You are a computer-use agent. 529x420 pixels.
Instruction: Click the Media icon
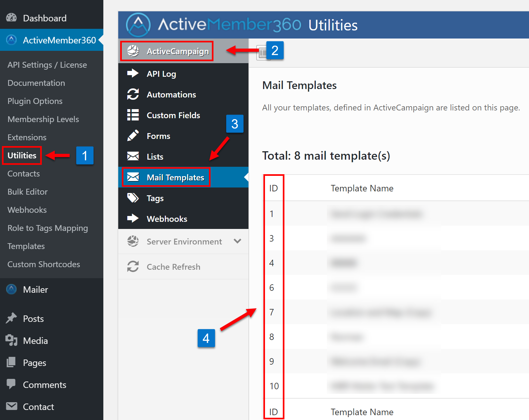coord(11,340)
